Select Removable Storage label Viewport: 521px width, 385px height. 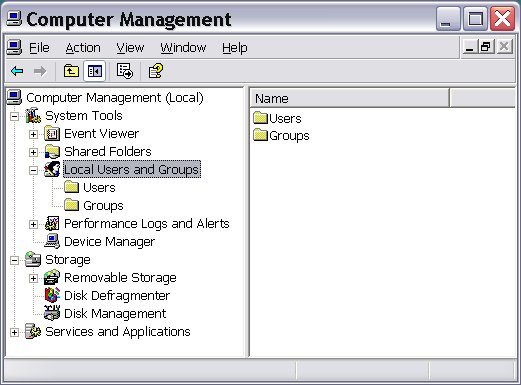tap(120, 278)
